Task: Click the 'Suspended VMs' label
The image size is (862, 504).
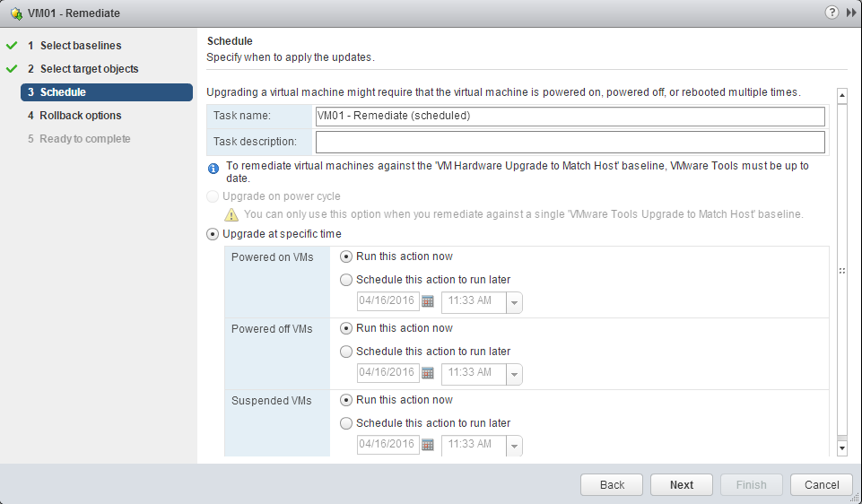Action: (x=271, y=401)
